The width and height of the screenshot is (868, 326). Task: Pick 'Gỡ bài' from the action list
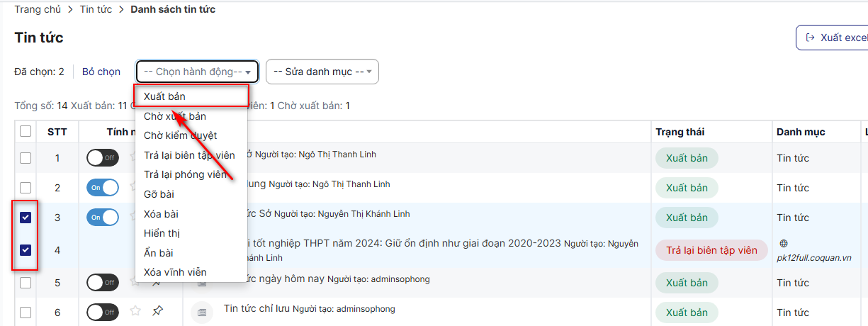[159, 194]
